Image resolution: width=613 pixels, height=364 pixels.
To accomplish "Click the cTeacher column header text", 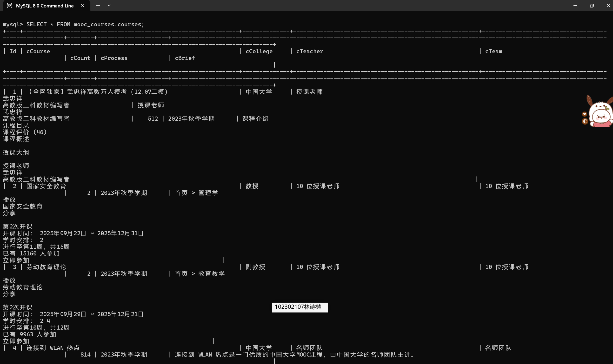I will pos(310,51).
